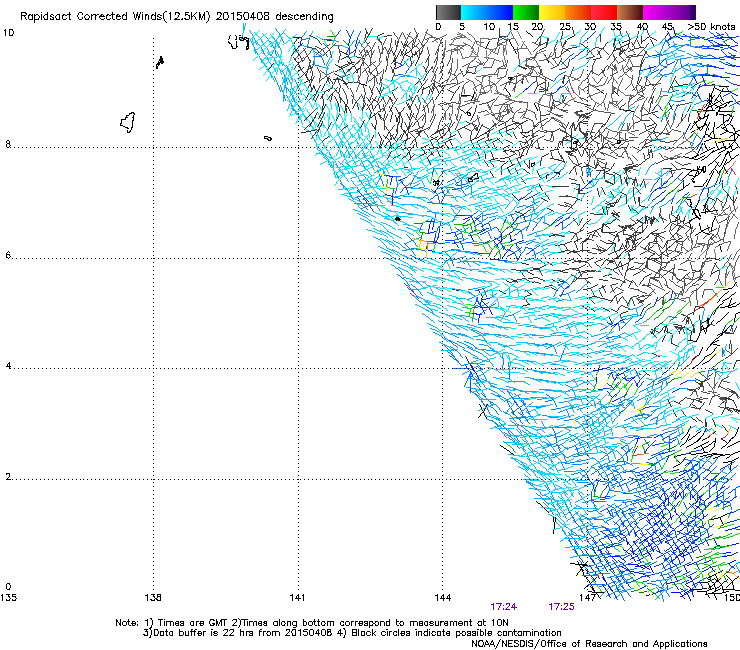Click the '>50 knots' legend label
This screenshot has height=650, width=740.
pyautogui.click(x=711, y=27)
